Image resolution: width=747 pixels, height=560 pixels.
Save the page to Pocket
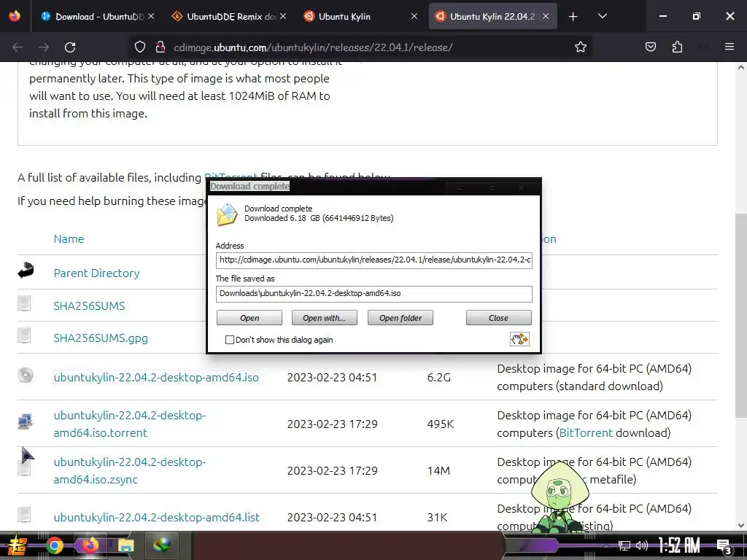[650, 47]
